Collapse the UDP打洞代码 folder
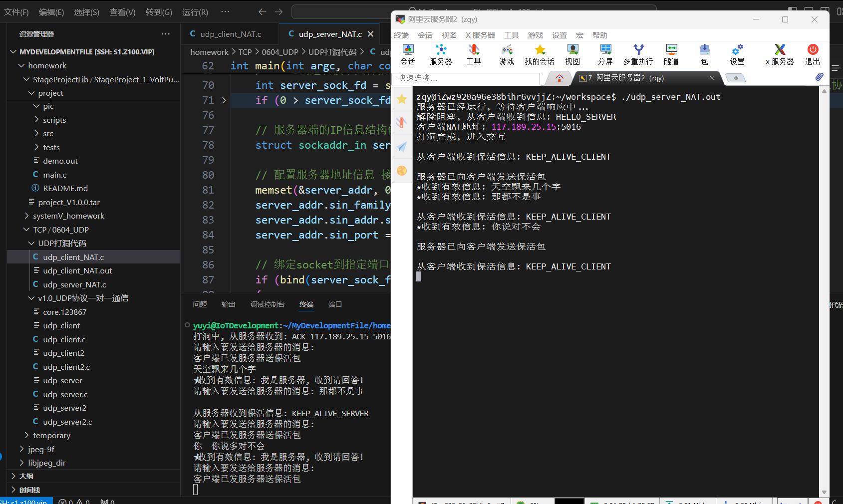The width and height of the screenshot is (843, 504). pos(31,243)
